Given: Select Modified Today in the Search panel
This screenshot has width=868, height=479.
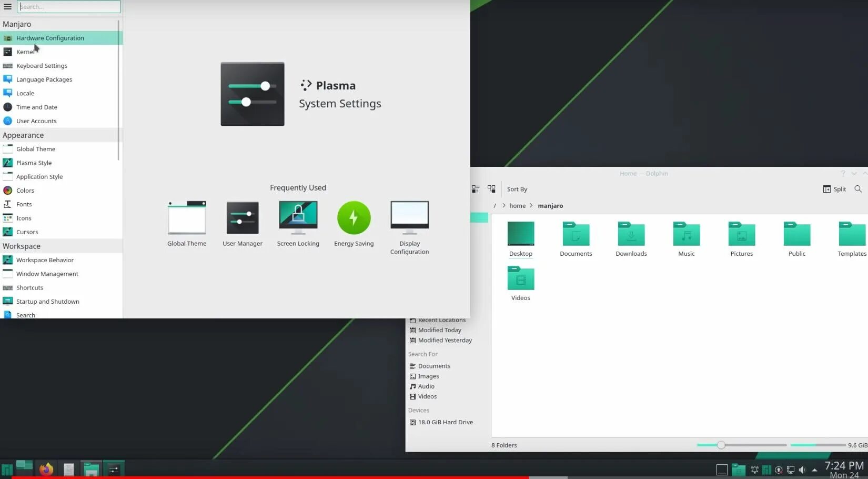Looking at the screenshot, I should 439,330.
